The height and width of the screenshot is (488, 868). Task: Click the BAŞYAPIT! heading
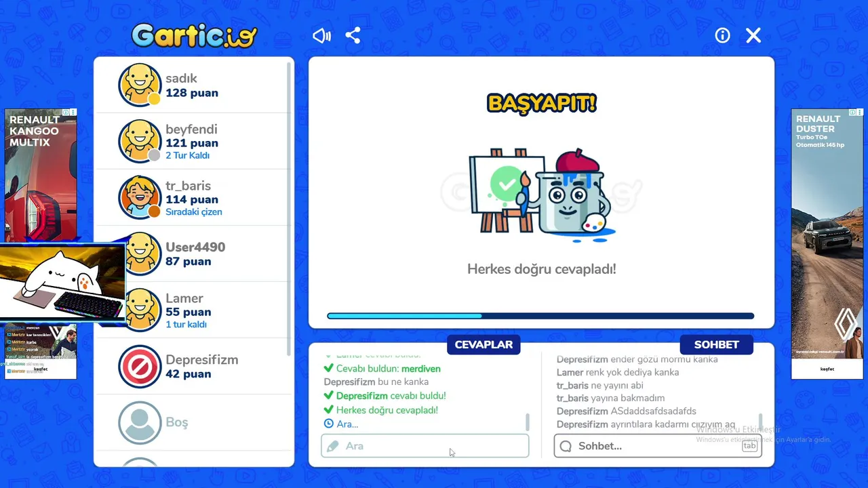pos(542,103)
